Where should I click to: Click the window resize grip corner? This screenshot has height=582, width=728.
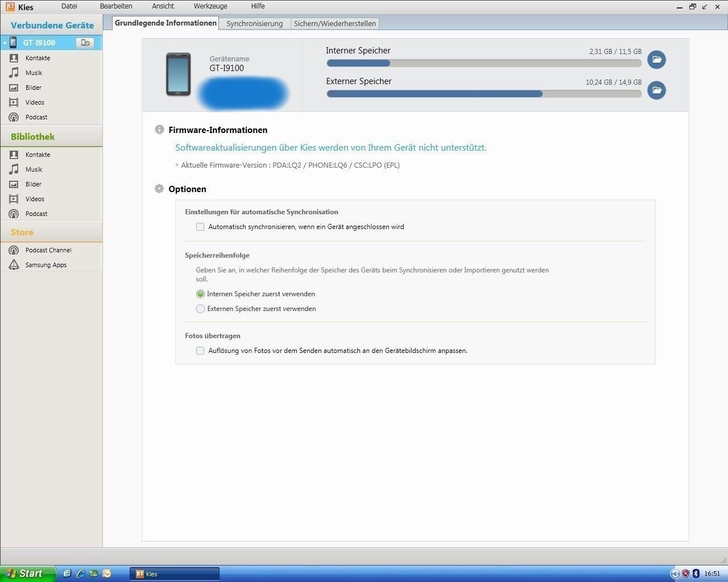723,561
